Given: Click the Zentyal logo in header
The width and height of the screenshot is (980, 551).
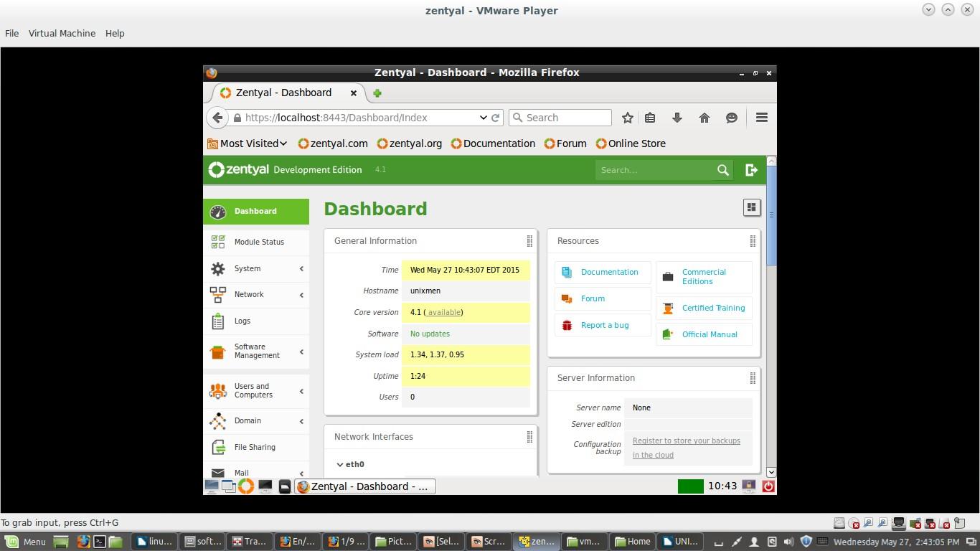Looking at the screenshot, I should [x=239, y=170].
